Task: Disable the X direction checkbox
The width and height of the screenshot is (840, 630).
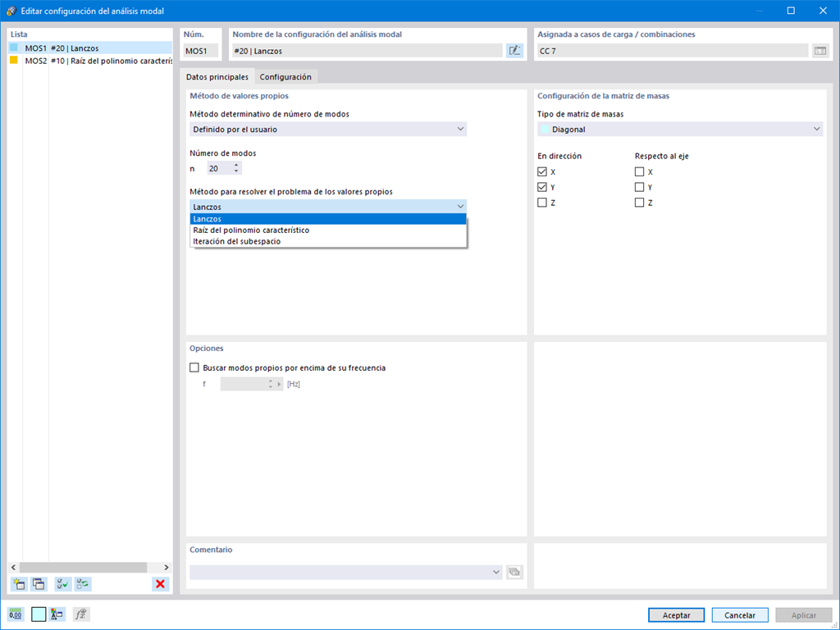Action: (542, 171)
